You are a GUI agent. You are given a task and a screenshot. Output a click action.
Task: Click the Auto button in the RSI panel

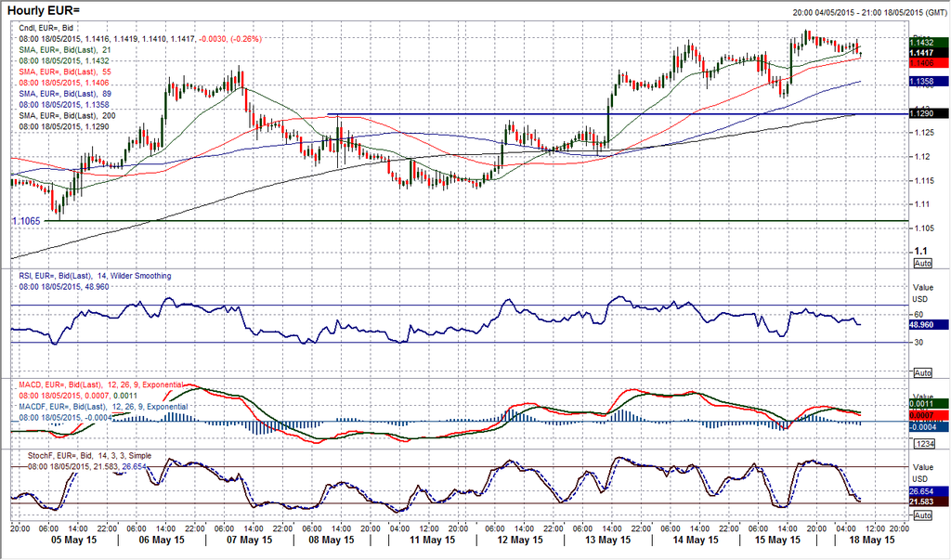click(x=922, y=372)
